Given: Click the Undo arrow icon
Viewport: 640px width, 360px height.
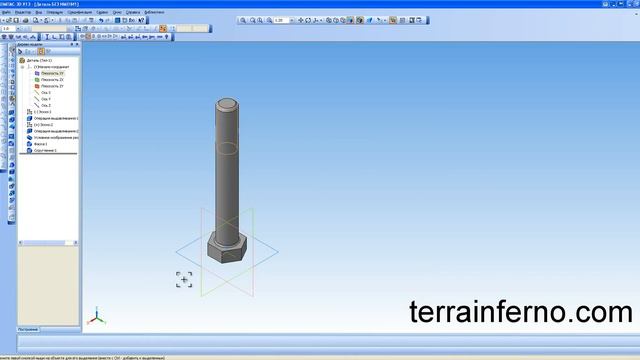Looking at the screenshot, I should pos(101,20).
